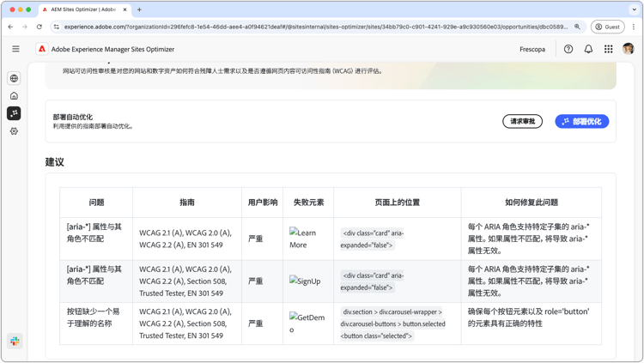The height and width of the screenshot is (363, 644).
Task: Go to Home icon in sidebar
Action: (14, 95)
